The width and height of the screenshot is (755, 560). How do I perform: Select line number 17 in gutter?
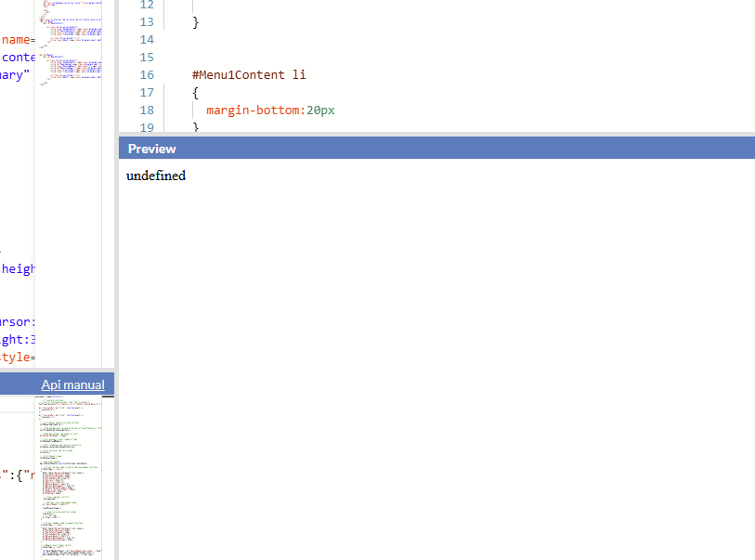(x=146, y=93)
